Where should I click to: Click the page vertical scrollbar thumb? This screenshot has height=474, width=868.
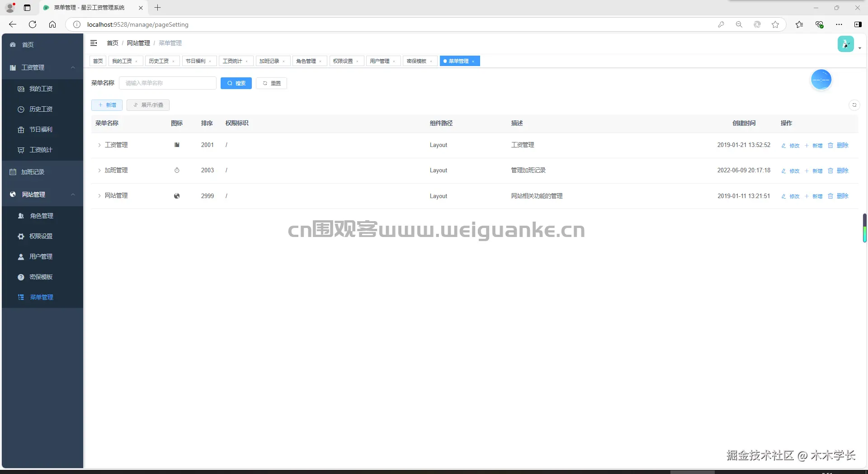click(x=864, y=228)
